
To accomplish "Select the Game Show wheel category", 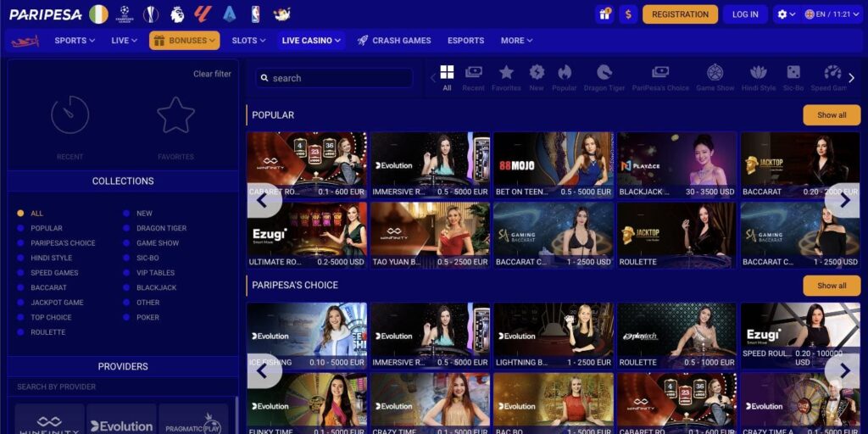I will coord(715,78).
